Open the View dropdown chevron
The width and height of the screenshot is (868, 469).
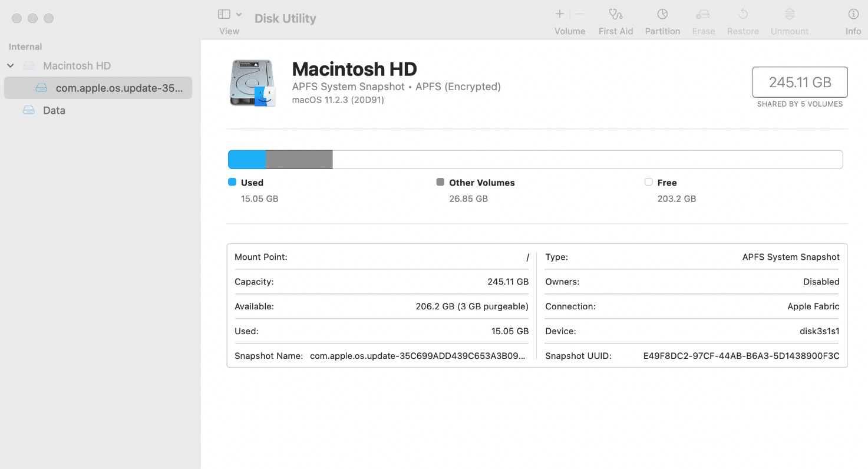[x=239, y=13]
